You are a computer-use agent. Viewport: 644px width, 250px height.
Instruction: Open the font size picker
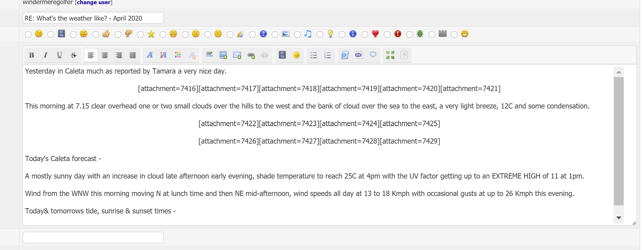click(x=164, y=55)
